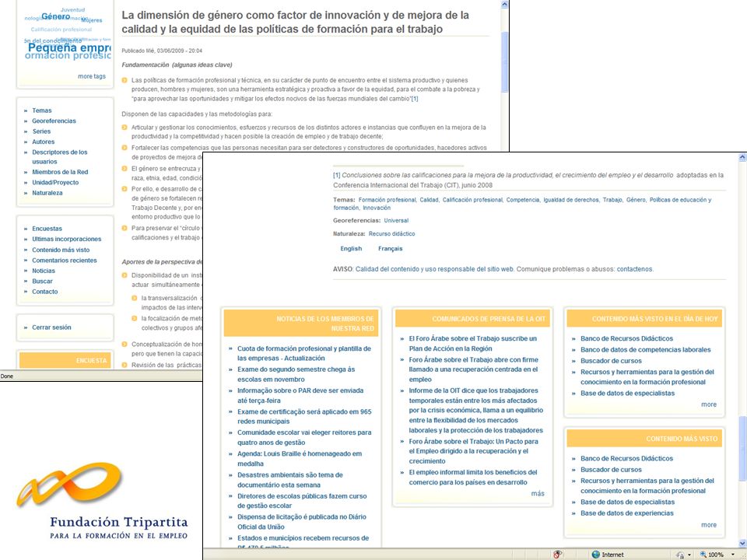
Task: Click the back window's scroll up arrow
Action: pos(504,5)
